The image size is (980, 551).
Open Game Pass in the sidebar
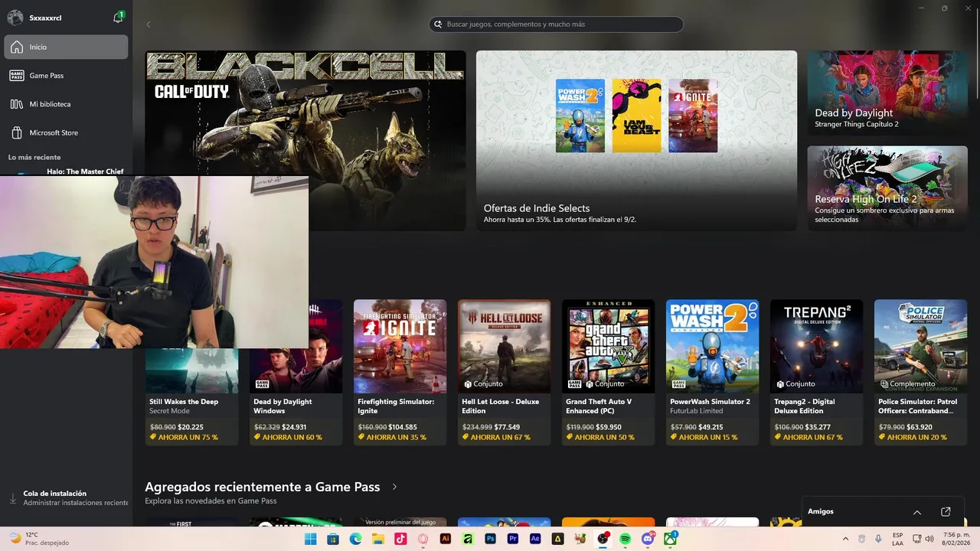[66, 75]
